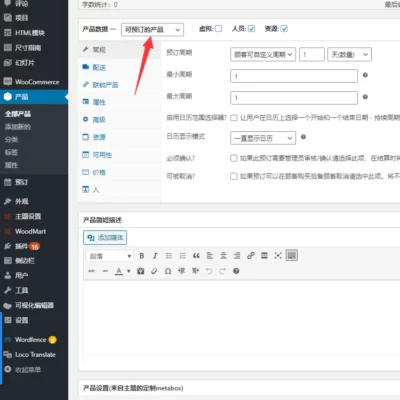The width and height of the screenshot is (400, 400).
Task: Open the 可用性 product data tab
Action: click(119, 155)
